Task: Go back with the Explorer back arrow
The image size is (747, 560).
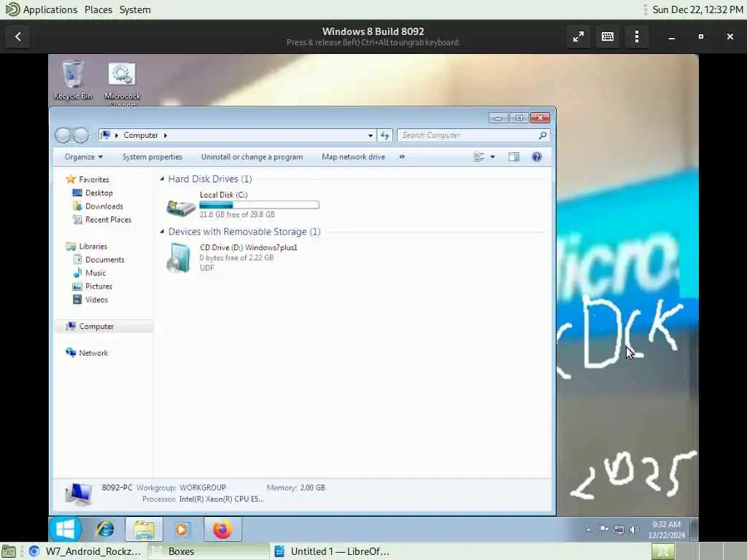Action: (63, 136)
